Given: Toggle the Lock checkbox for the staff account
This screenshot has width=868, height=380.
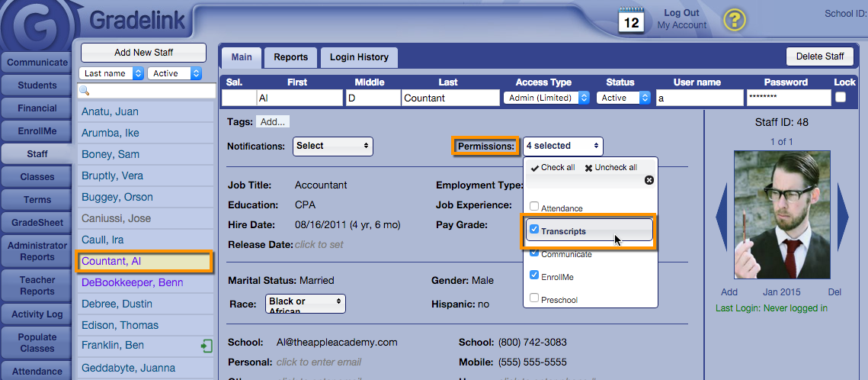Looking at the screenshot, I should pos(841,98).
